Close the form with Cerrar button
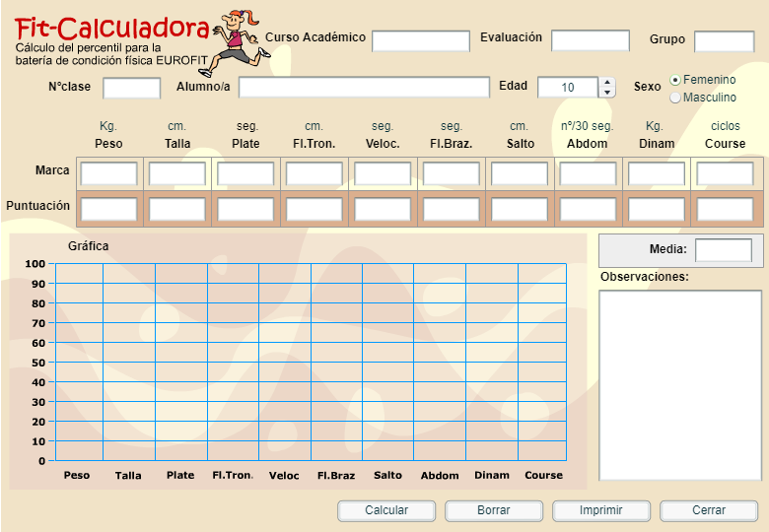This screenshot has height=532, width=769. coord(708,510)
